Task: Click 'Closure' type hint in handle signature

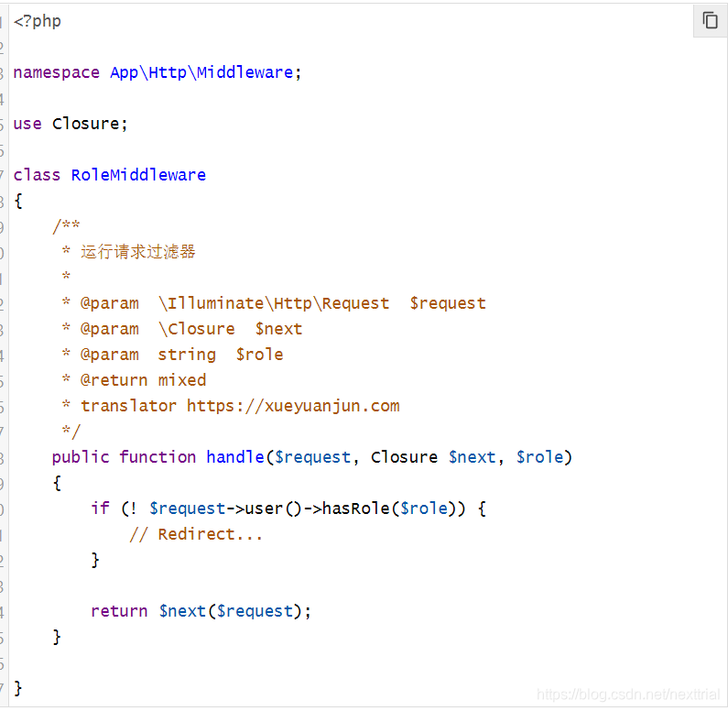Action: click(x=404, y=457)
